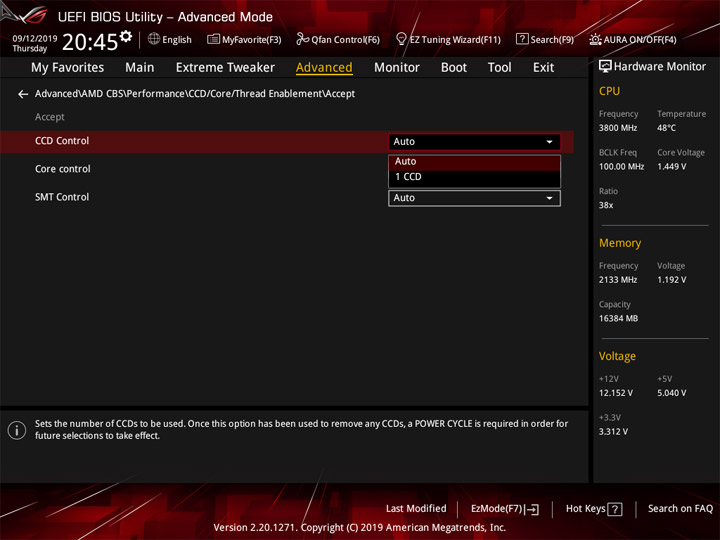720x540 pixels.
Task: Click CPU frequency value 3800 MHz
Action: 618,128
